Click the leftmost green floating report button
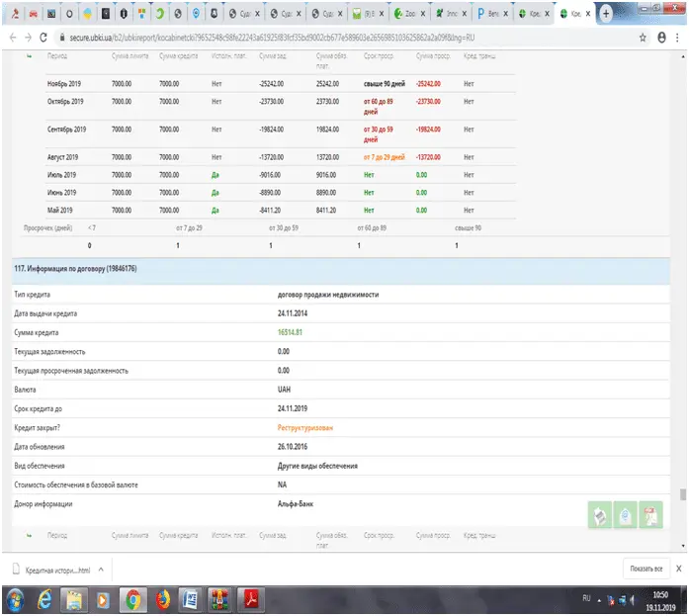 coord(599,515)
